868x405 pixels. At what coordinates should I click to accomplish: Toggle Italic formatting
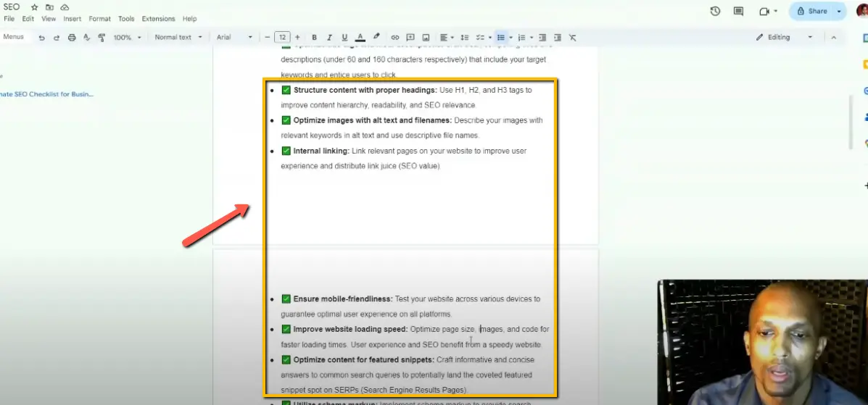pos(329,38)
